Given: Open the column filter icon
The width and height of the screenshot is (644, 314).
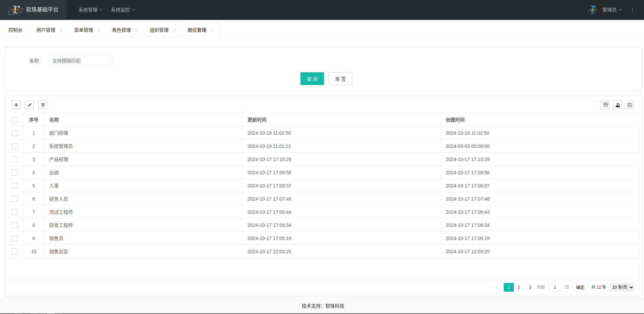Looking at the screenshot, I should coord(605,105).
